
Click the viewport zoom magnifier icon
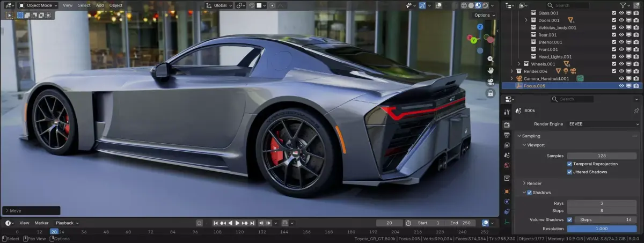[490, 59]
